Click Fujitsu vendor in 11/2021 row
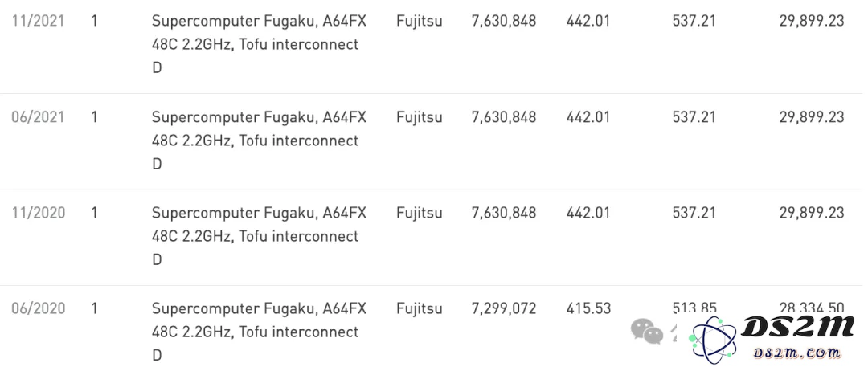 tap(419, 21)
